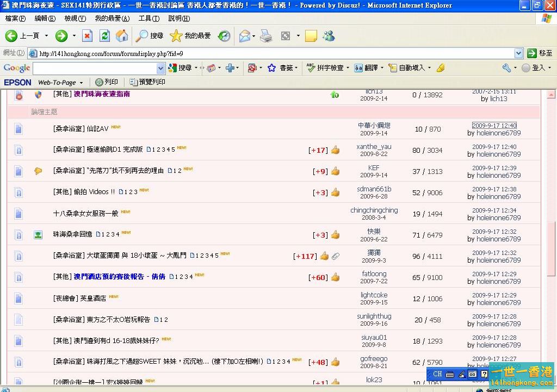Click author link fatloong
Image resolution: width=557 pixels, height=392 pixels.
click(x=374, y=273)
